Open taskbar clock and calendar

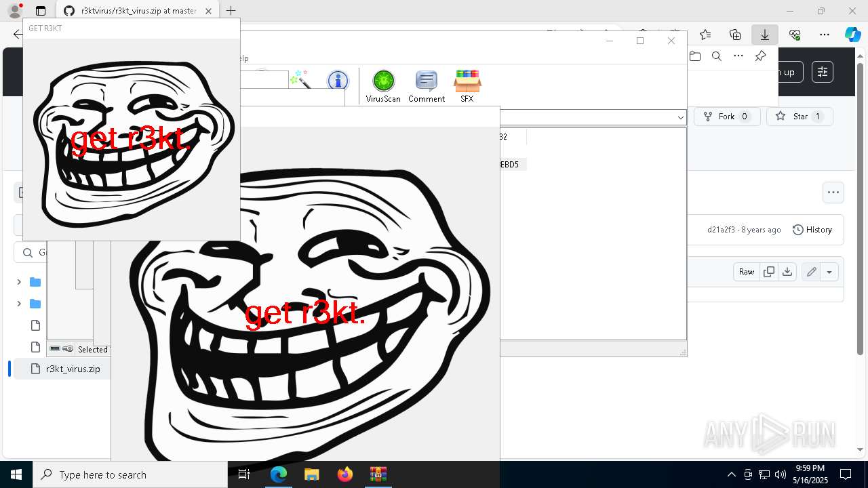point(810,474)
